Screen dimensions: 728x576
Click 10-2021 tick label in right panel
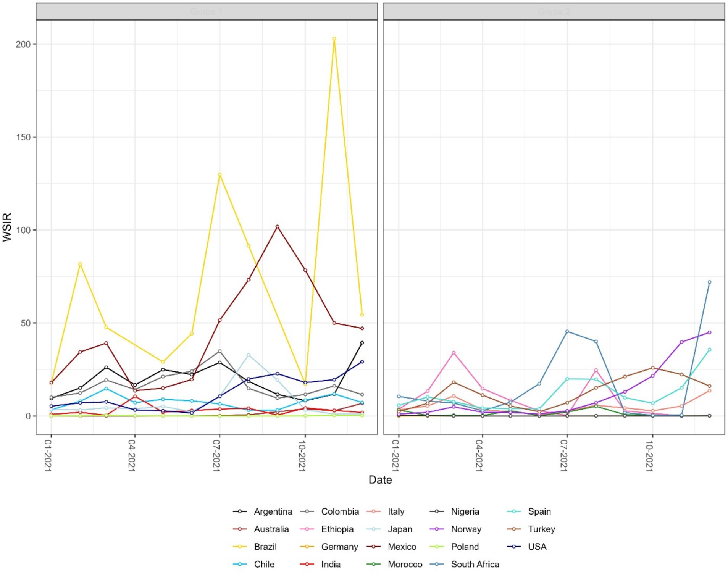click(x=650, y=455)
